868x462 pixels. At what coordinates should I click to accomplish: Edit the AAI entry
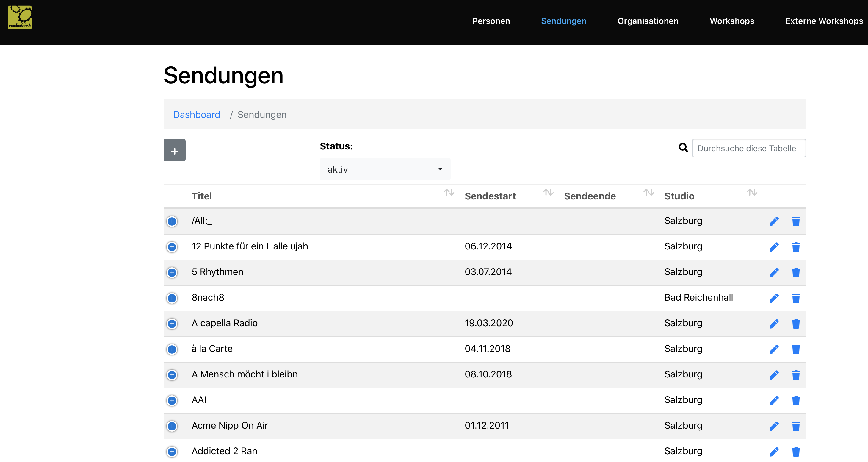coord(774,401)
